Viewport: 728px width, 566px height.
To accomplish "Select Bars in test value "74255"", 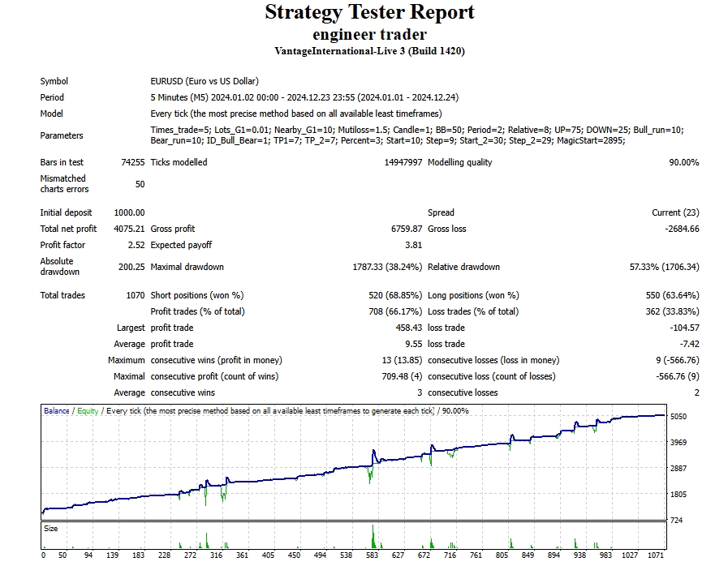I will coord(133,162).
